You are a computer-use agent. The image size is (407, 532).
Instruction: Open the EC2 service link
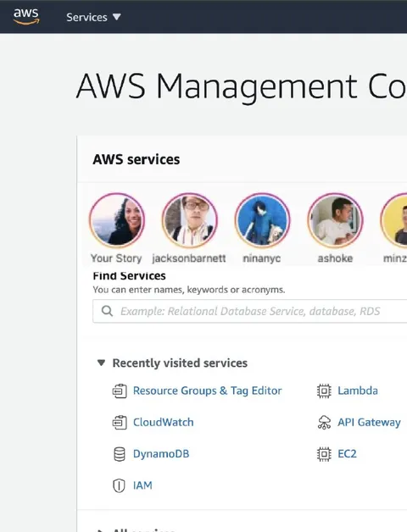347,453
